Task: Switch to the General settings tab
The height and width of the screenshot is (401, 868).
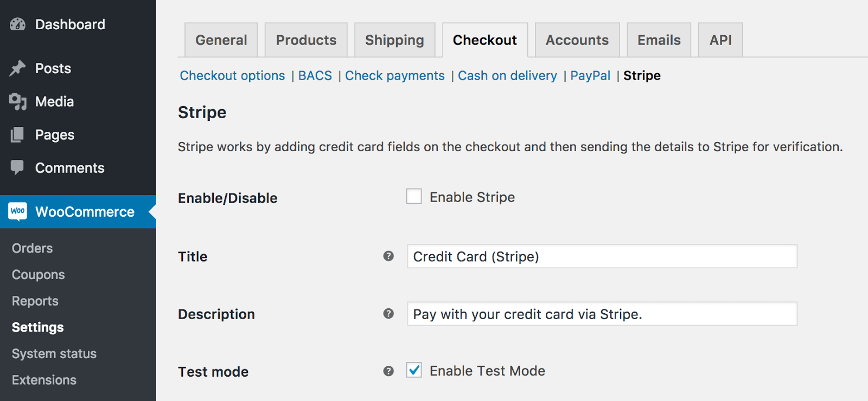Action: tap(221, 40)
